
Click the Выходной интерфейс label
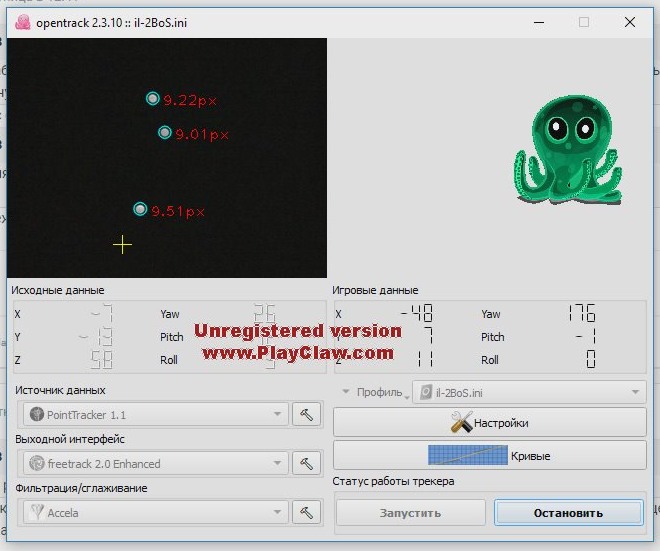[x=70, y=439]
